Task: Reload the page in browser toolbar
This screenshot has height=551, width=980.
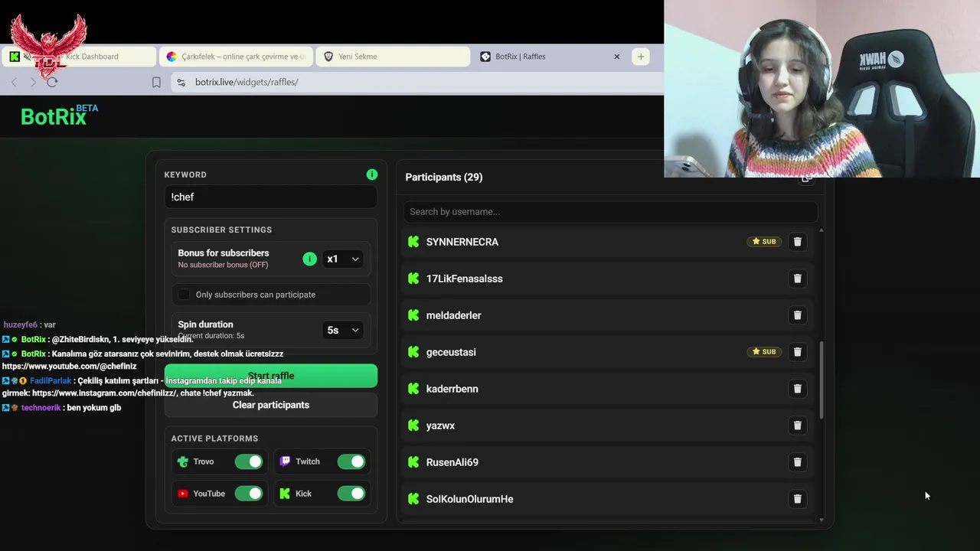Action: click(x=52, y=82)
